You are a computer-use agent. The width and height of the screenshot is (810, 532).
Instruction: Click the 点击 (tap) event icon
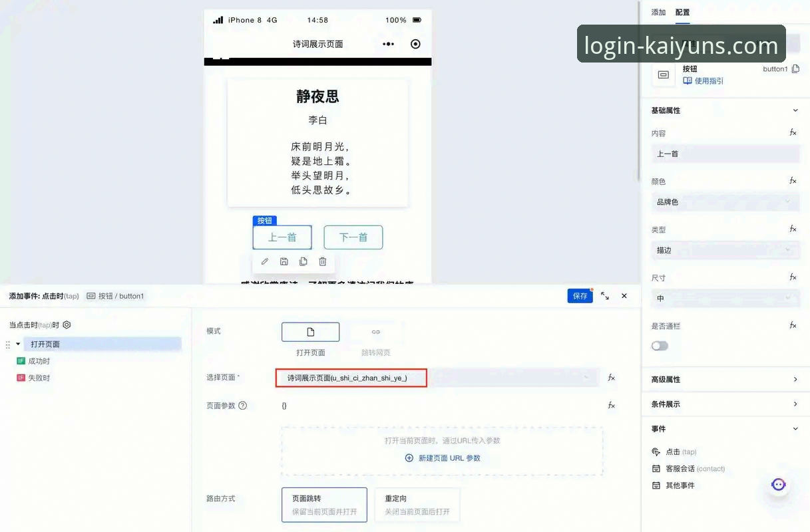click(x=656, y=452)
